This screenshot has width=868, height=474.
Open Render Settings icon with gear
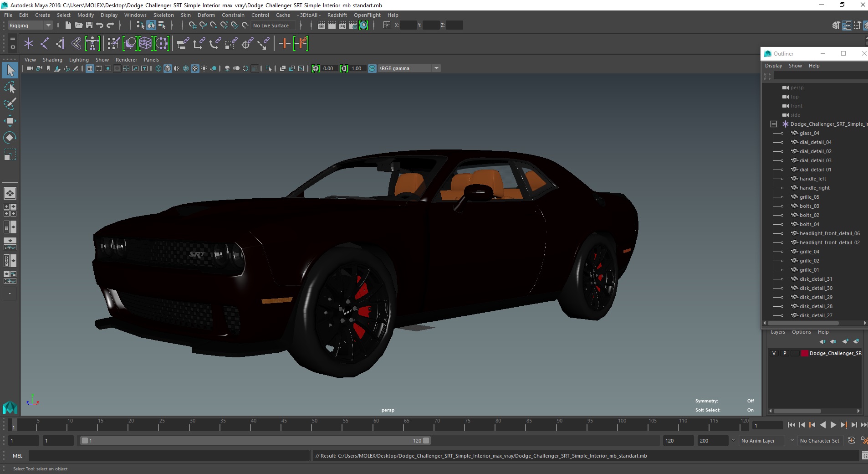(x=353, y=25)
